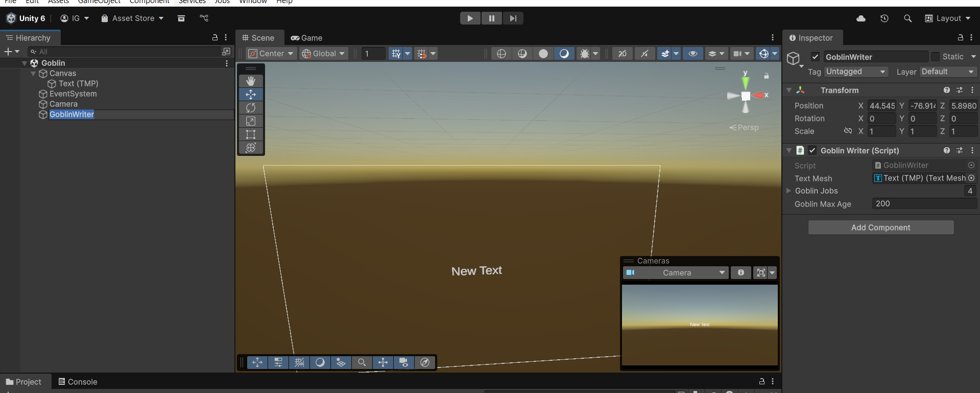Click the Add Component button
The width and height of the screenshot is (980, 393).
(880, 227)
